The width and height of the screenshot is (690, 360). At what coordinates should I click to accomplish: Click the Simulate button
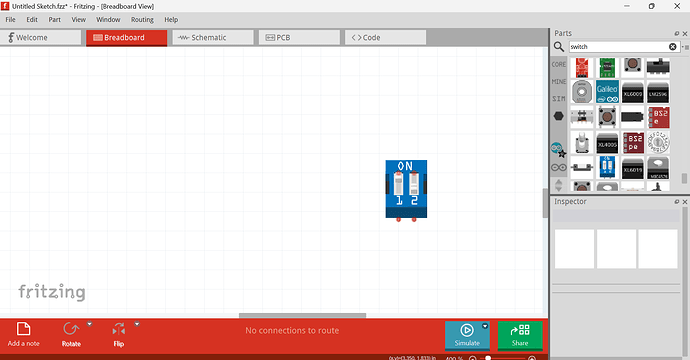click(x=467, y=335)
